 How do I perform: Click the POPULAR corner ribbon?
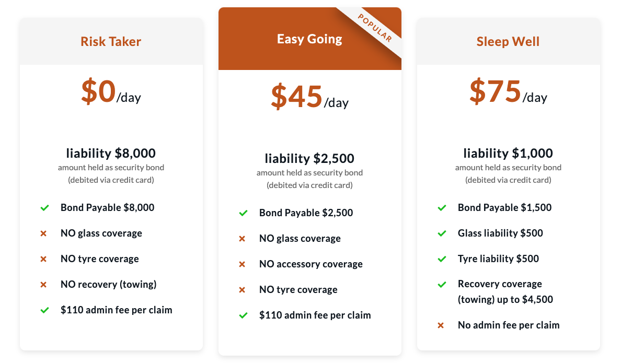pyautogui.click(x=375, y=28)
